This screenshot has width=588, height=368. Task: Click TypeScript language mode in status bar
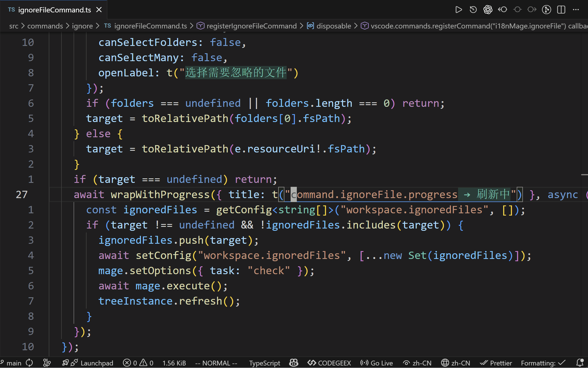(264, 363)
